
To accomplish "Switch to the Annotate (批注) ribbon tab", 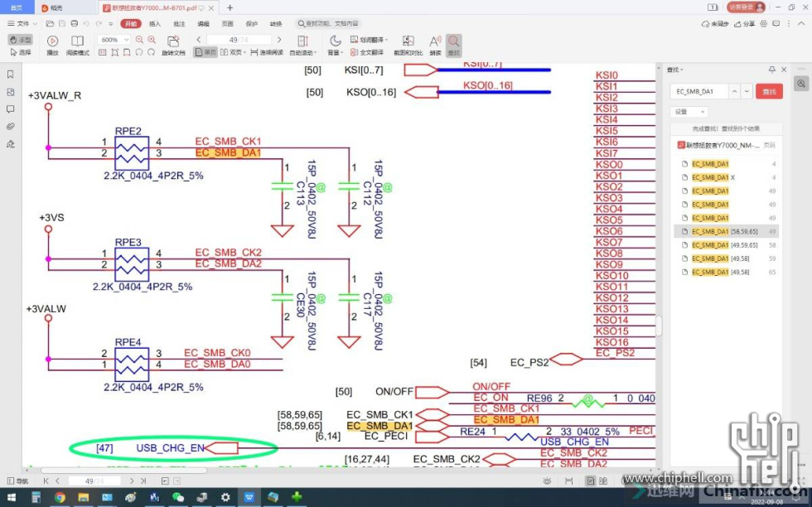I will coord(179,23).
